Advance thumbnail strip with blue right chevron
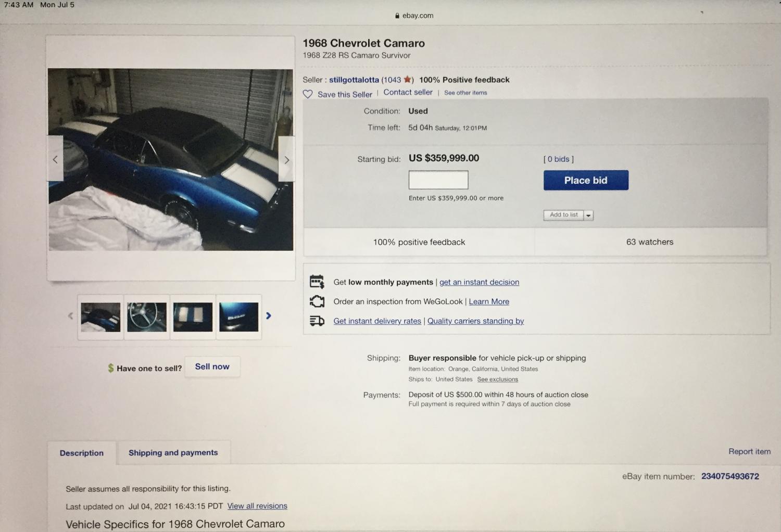Image resolution: width=781 pixels, height=532 pixels. (x=269, y=315)
